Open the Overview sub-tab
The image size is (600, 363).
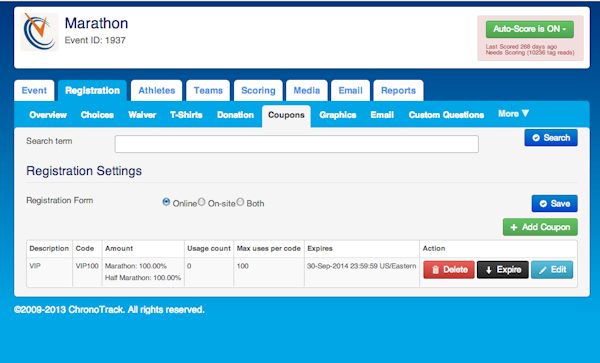click(x=48, y=115)
